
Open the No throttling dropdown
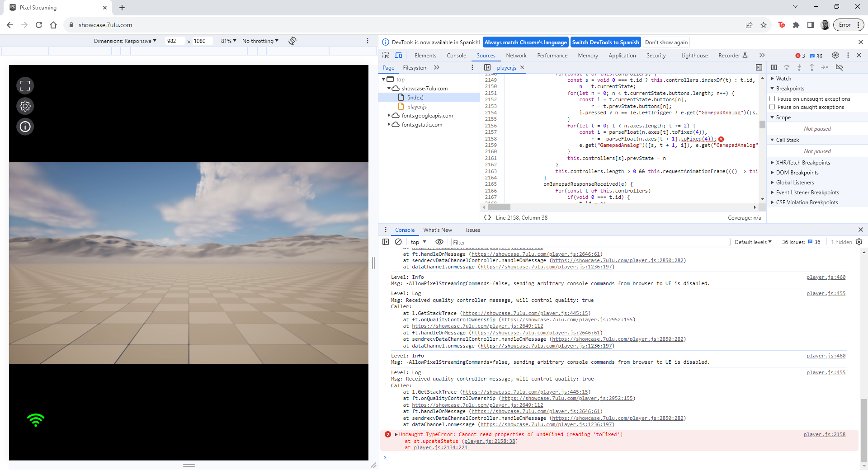259,41
